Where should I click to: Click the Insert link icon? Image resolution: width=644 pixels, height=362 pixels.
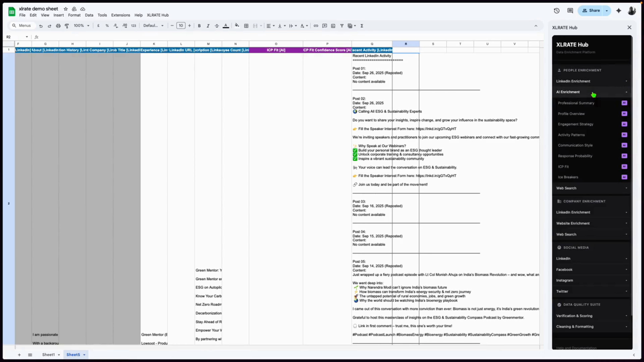pos(316,25)
